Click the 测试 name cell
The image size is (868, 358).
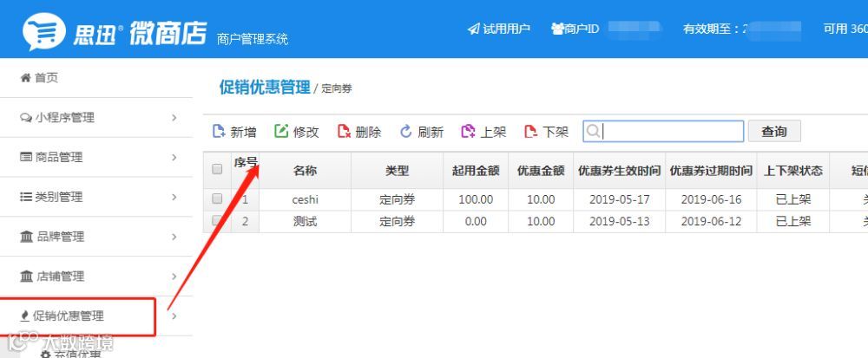click(x=305, y=222)
